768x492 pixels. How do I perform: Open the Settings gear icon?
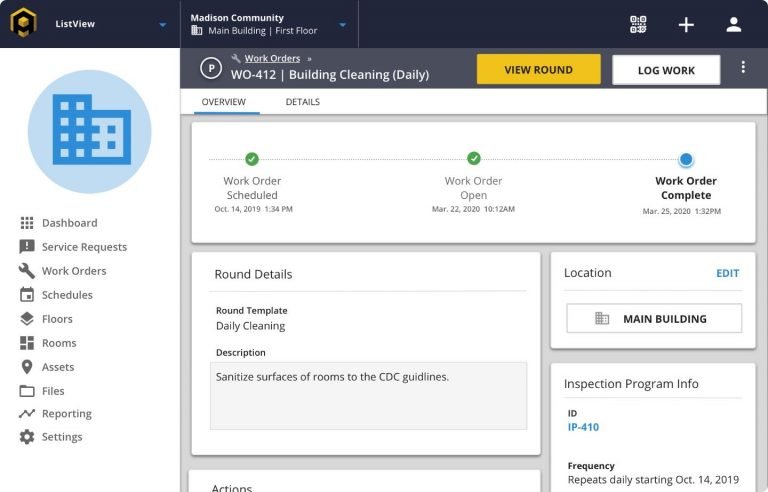point(27,437)
